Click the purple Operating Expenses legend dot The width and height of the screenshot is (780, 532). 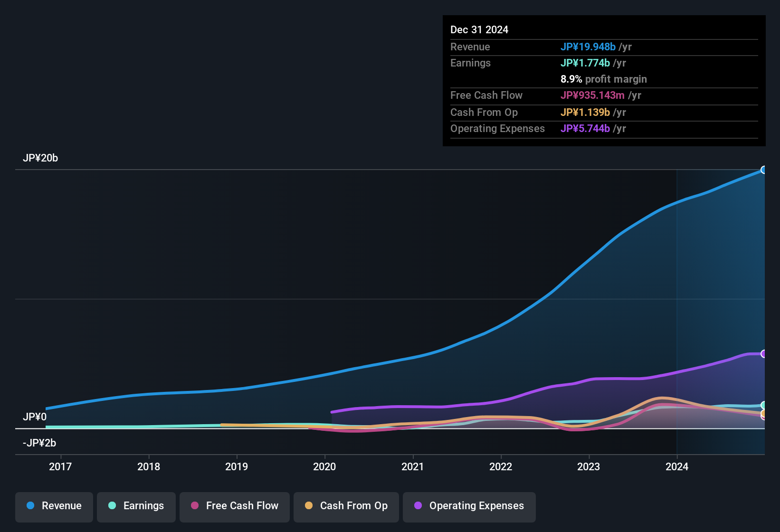418,506
